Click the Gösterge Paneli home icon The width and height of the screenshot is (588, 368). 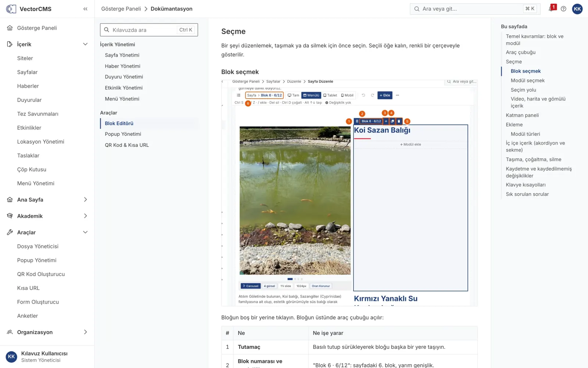click(10, 28)
